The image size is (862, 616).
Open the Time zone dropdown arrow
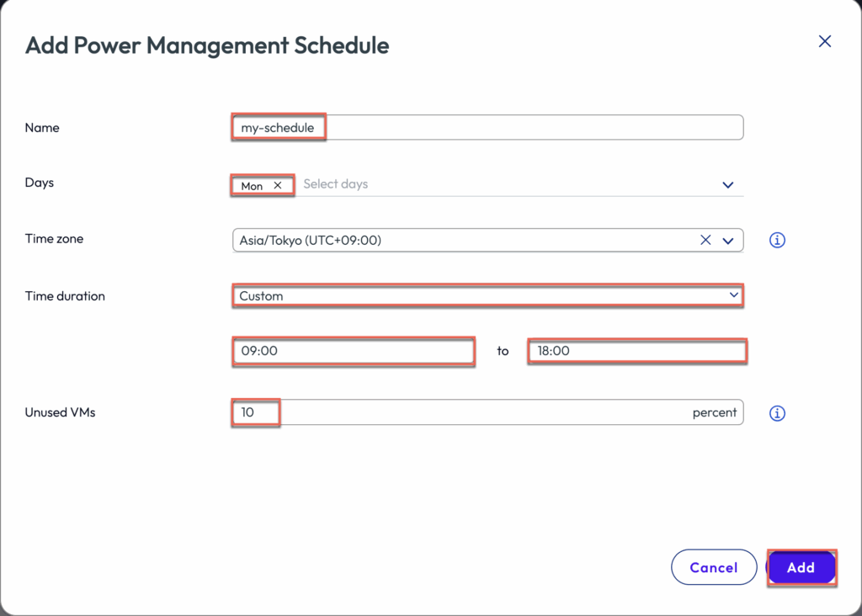[729, 241]
